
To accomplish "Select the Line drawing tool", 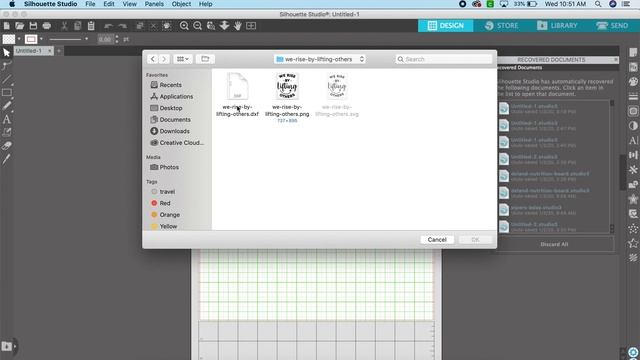I will pos(7,79).
